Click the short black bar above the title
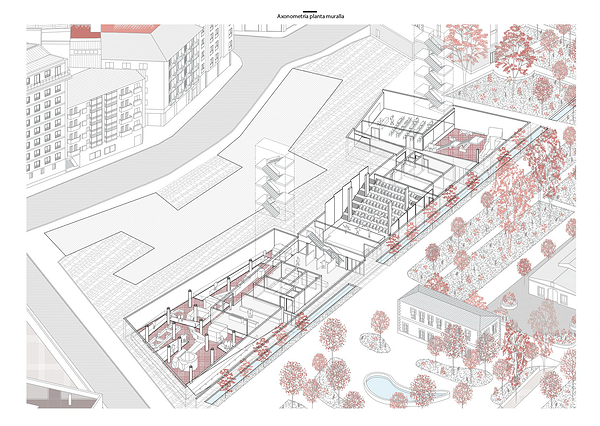This screenshot has width=600, height=426. tap(309, 10)
